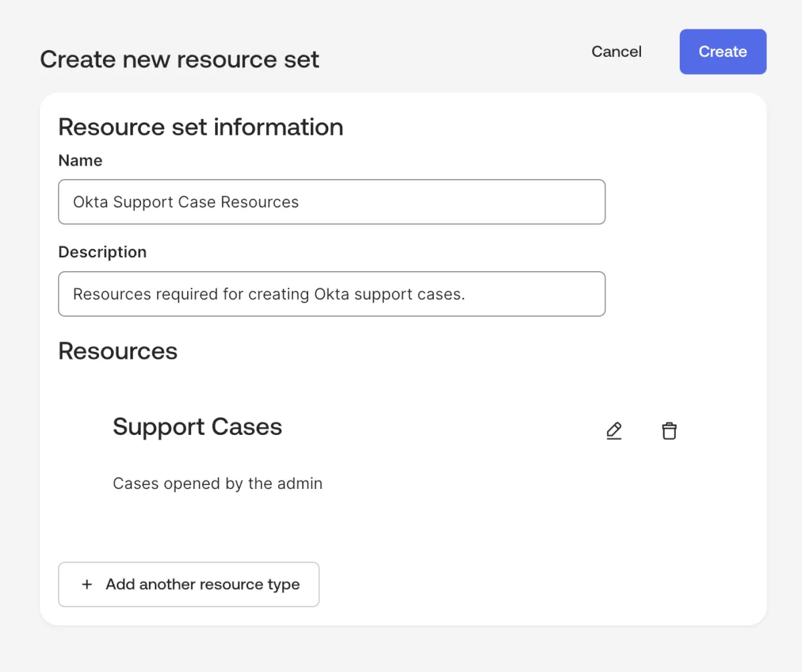The image size is (802, 672).
Task: Click the word 'Okta' in the Name field
Action: 90,202
